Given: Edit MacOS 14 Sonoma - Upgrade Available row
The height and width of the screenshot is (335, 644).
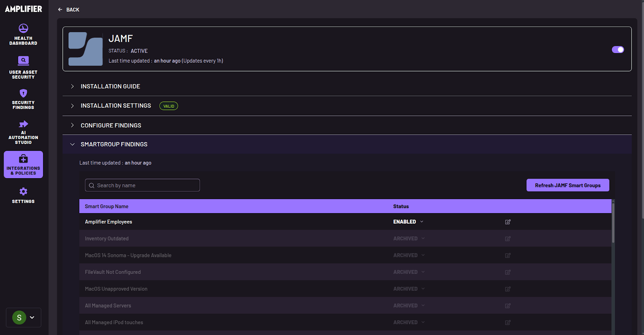Looking at the screenshot, I should pos(508,256).
